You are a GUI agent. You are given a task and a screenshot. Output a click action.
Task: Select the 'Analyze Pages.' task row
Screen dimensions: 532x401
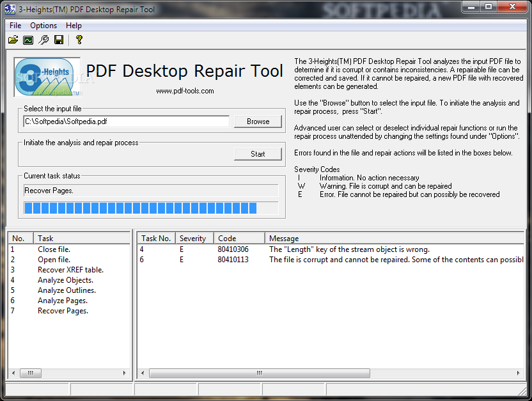coord(69,300)
